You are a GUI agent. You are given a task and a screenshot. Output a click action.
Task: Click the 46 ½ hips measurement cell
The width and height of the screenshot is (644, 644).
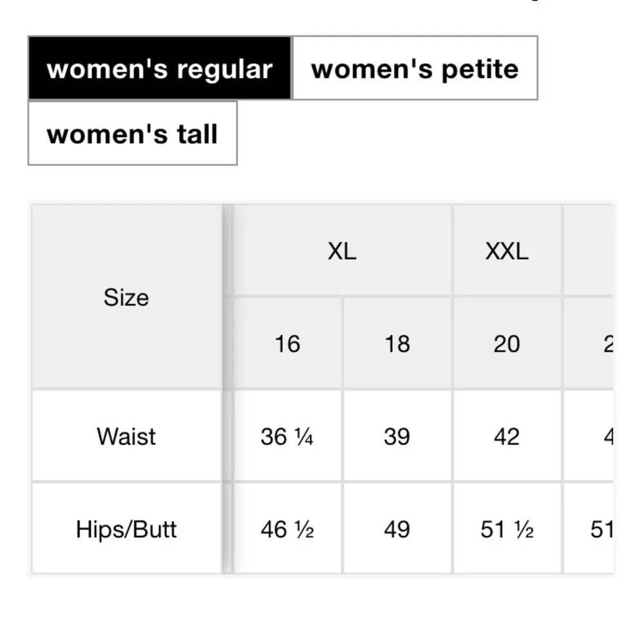287,529
